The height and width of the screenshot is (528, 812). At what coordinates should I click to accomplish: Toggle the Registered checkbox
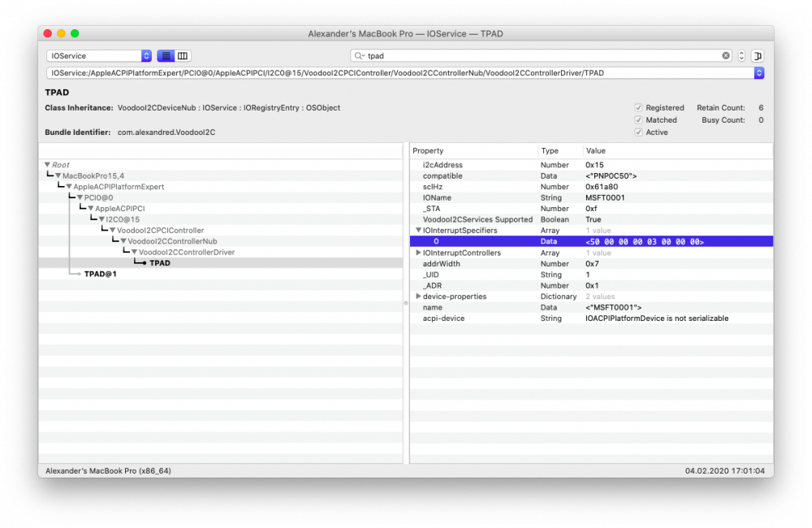[x=638, y=108]
